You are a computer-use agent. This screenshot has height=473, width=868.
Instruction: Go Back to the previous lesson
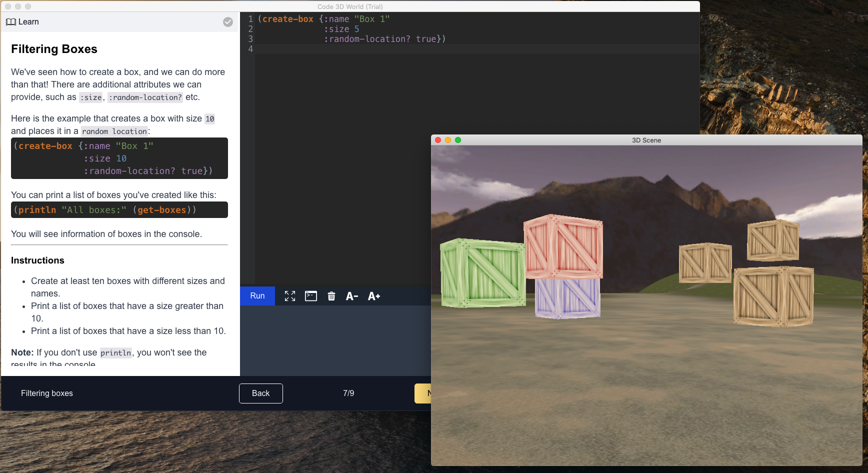coord(260,393)
